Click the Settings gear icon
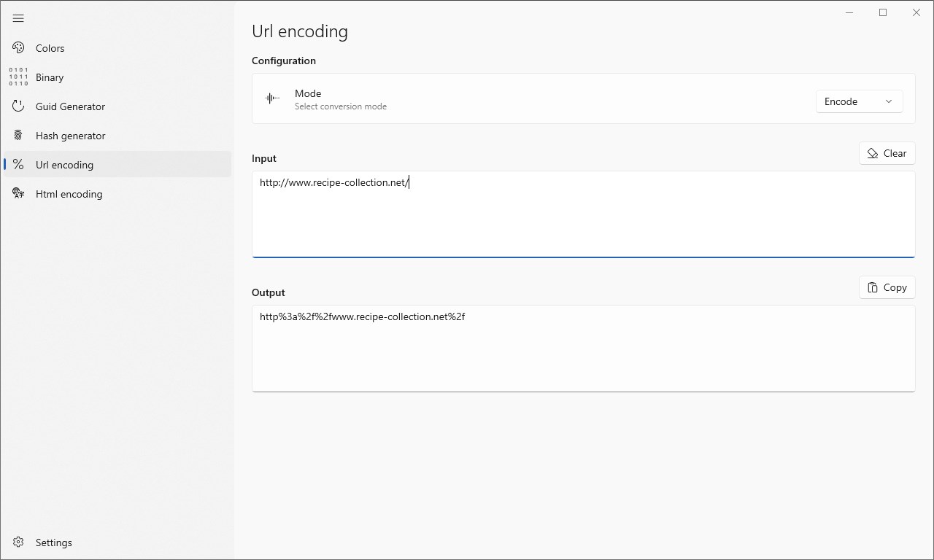The image size is (934, 560). pos(18,542)
